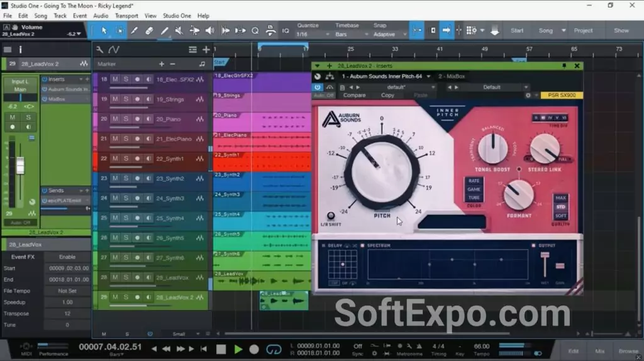Toggle the DELAY enable checkbox
The image size is (644, 361).
(x=324, y=246)
